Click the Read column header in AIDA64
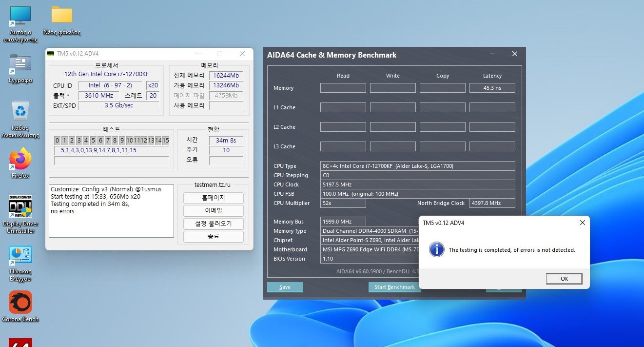This screenshot has width=644, height=347. click(343, 76)
